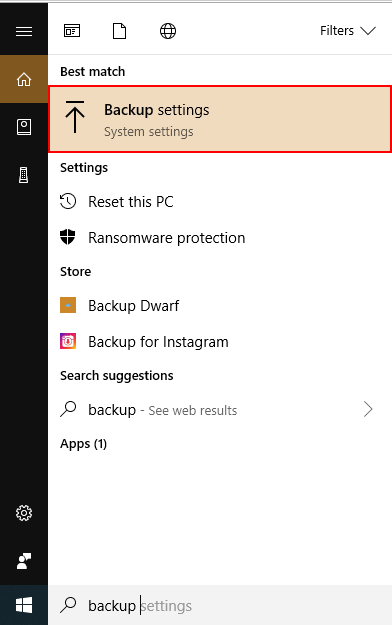Filter results by Apps icon
Image resolution: width=392 pixels, height=625 pixels.
pyautogui.click(x=72, y=31)
